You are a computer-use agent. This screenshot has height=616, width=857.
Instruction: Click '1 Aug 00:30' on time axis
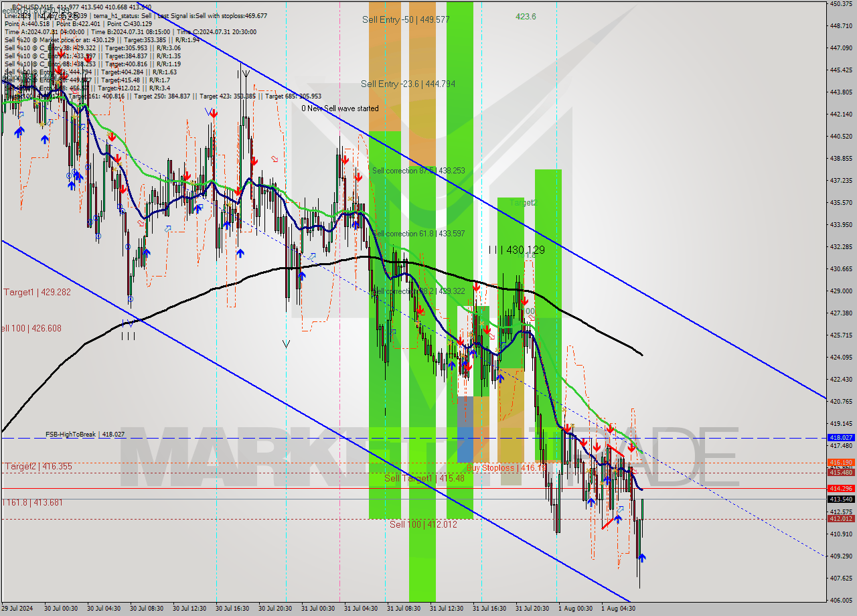coord(575,609)
